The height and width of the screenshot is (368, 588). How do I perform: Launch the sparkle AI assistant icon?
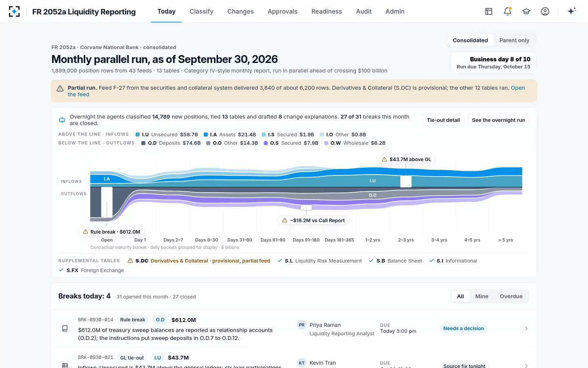coord(572,11)
